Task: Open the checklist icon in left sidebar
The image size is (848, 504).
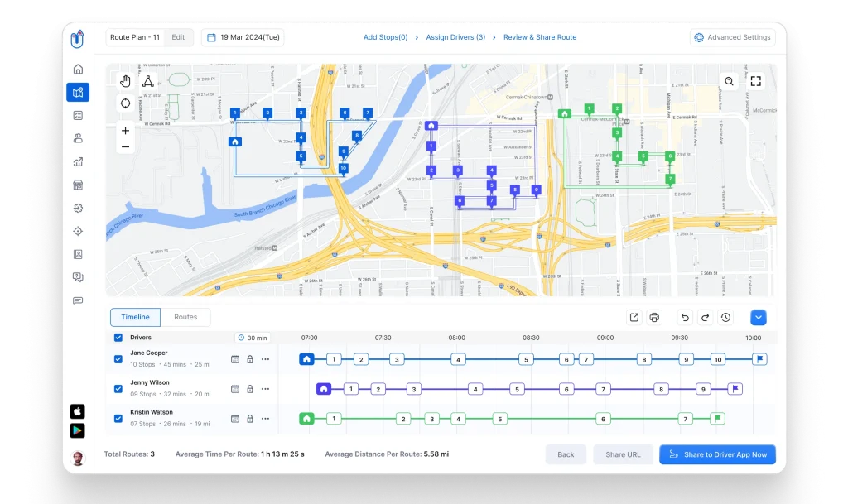Action: [78, 116]
